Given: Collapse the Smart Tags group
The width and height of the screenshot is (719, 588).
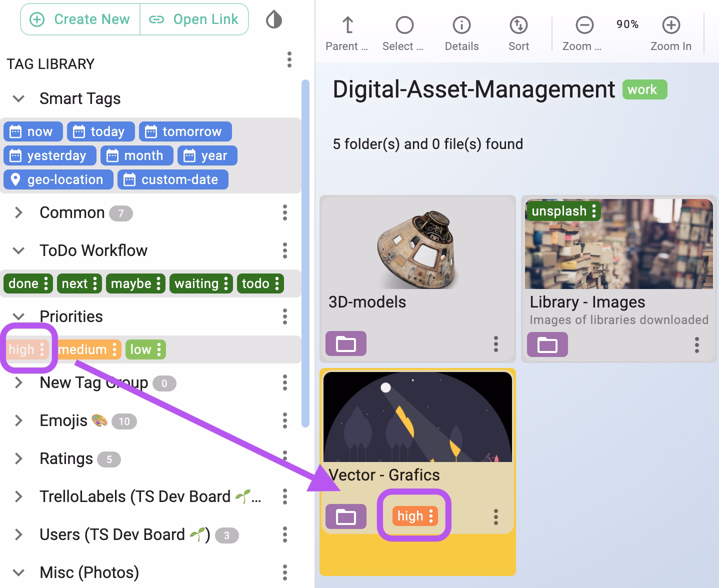Looking at the screenshot, I should tap(18, 98).
